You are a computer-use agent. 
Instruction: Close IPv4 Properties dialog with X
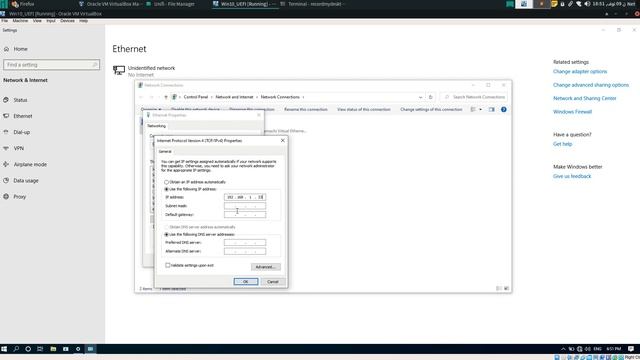click(282, 140)
